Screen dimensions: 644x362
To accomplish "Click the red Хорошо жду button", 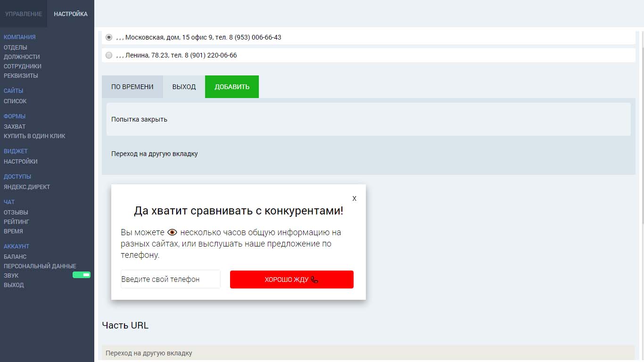I will (291, 280).
